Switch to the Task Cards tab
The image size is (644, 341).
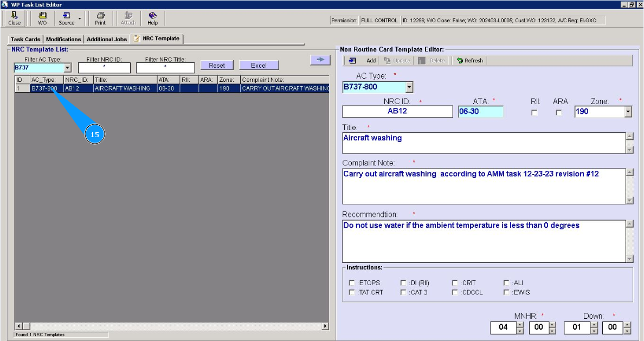click(x=25, y=39)
